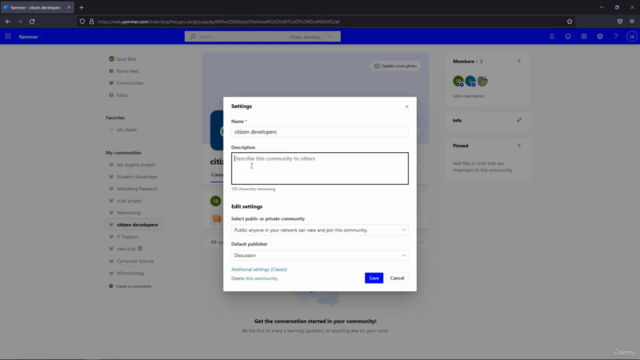Click the plus icon beside Members
The width and height of the screenshot is (640, 360).
[519, 61]
